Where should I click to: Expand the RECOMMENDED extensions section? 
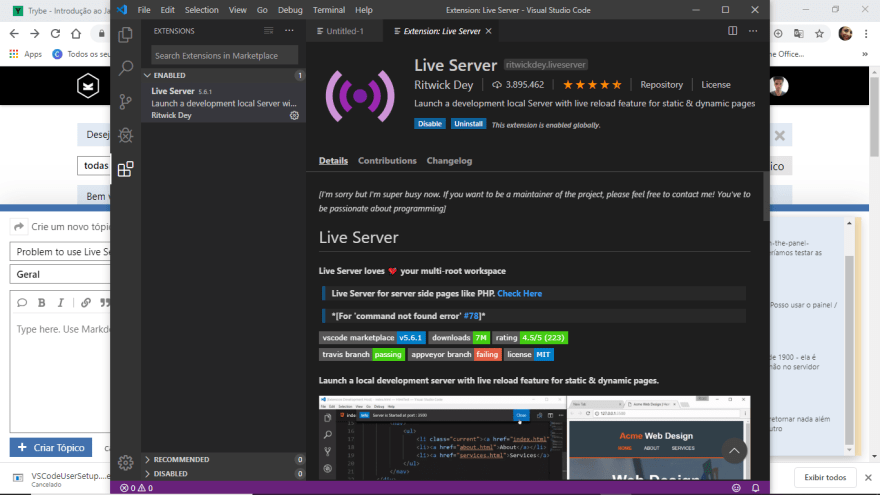(224, 459)
